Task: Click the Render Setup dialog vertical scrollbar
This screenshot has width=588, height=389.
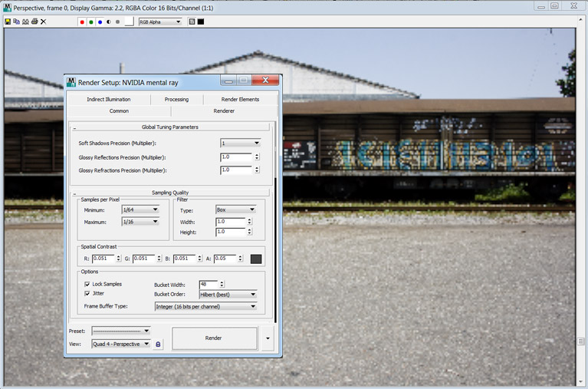Action: pyautogui.click(x=276, y=222)
